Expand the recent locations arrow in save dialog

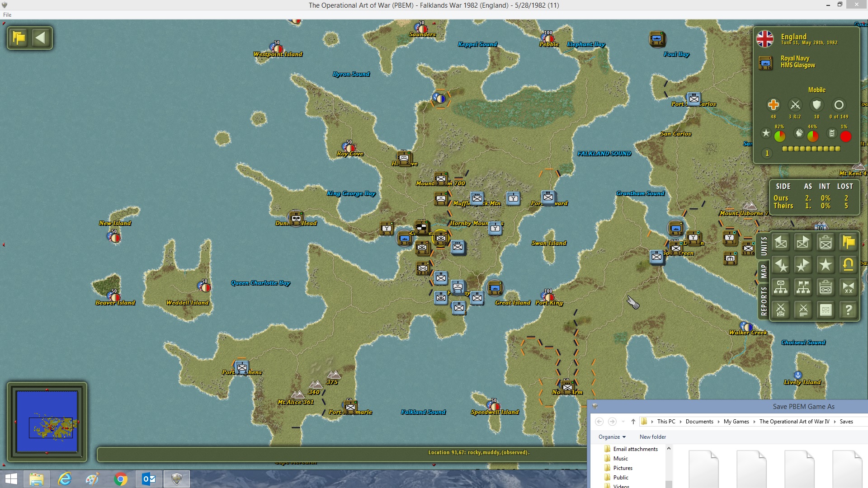pyautogui.click(x=623, y=422)
